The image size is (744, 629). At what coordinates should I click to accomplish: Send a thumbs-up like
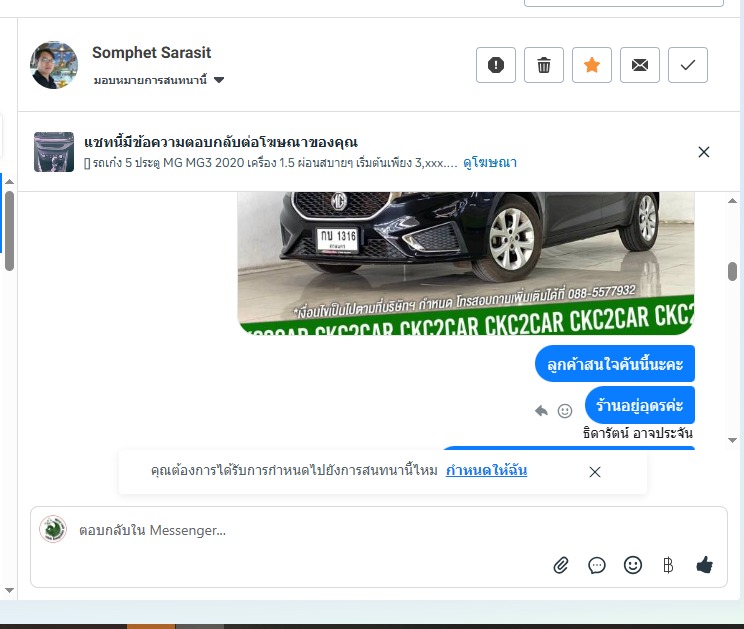tap(704, 565)
